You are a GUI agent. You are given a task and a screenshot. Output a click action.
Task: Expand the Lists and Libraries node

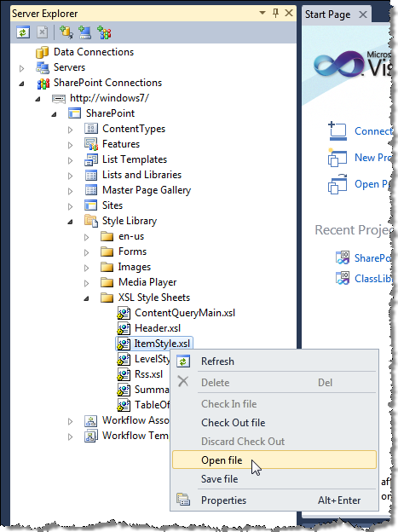tap(70, 176)
